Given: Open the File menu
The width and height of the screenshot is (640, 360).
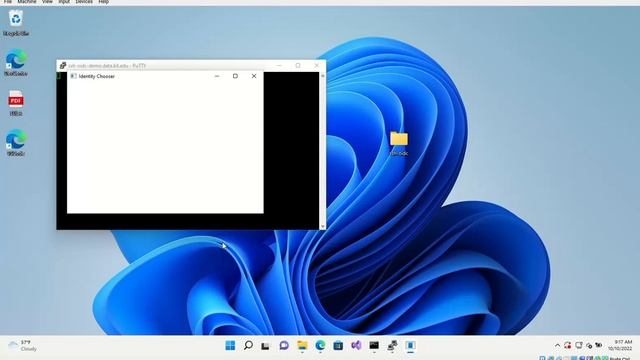Looking at the screenshot, I should click(8, 2).
